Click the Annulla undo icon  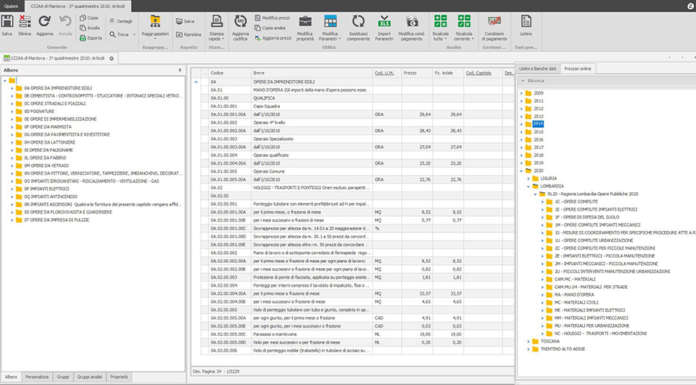(x=65, y=22)
